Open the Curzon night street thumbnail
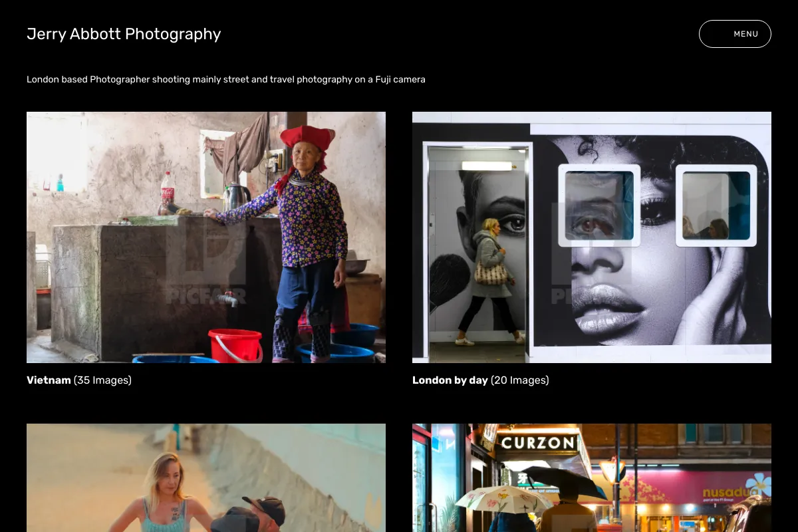Image resolution: width=798 pixels, height=532 pixels. click(x=592, y=478)
